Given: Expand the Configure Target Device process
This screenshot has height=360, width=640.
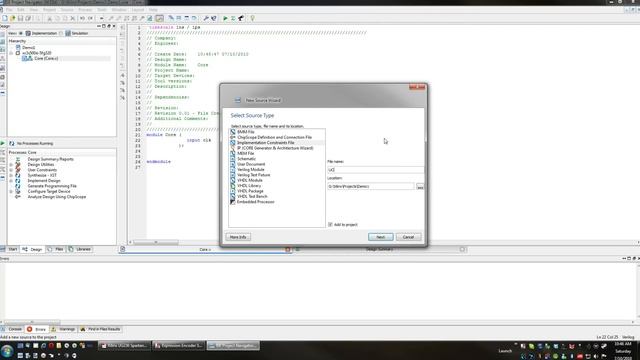Looking at the screenshot, I should click(x=11, y=191).
